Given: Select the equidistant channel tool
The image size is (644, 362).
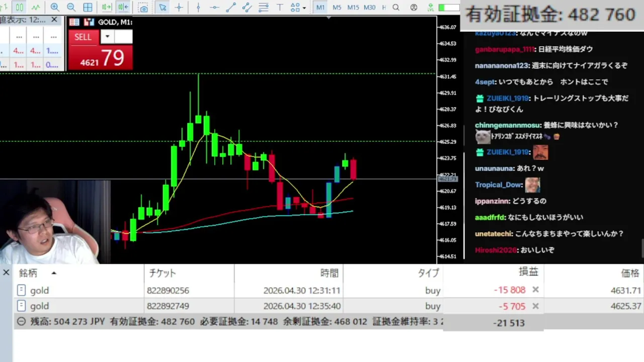Looking at the screenshot, I should coord(247,7).
